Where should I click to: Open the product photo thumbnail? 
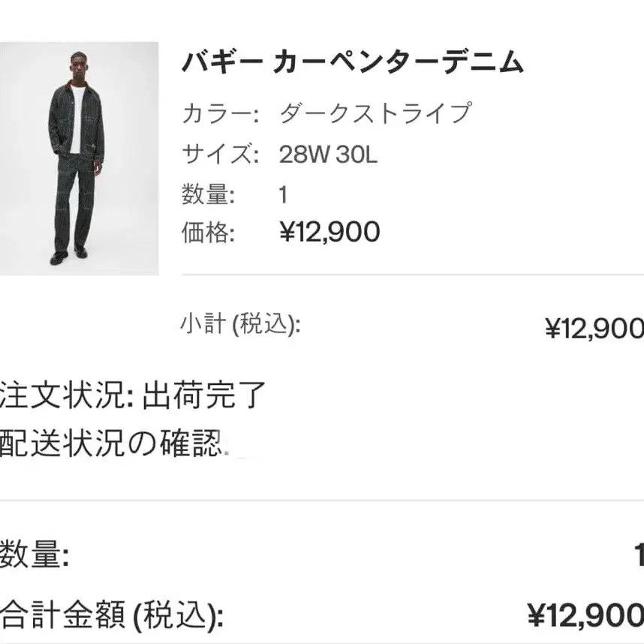[79, 158]
